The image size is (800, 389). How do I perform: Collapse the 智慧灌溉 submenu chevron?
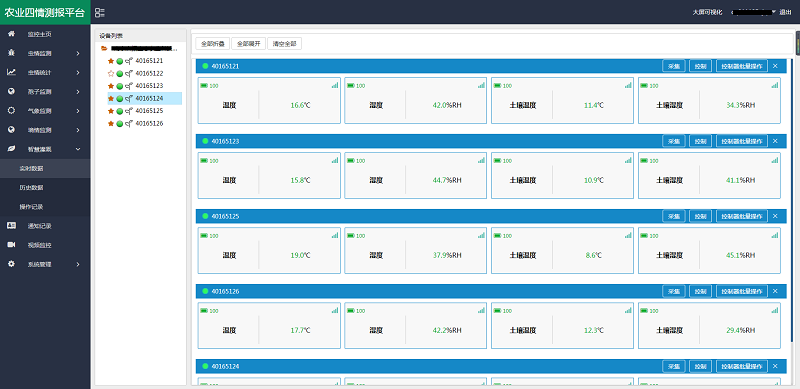[x=78, y=149]
